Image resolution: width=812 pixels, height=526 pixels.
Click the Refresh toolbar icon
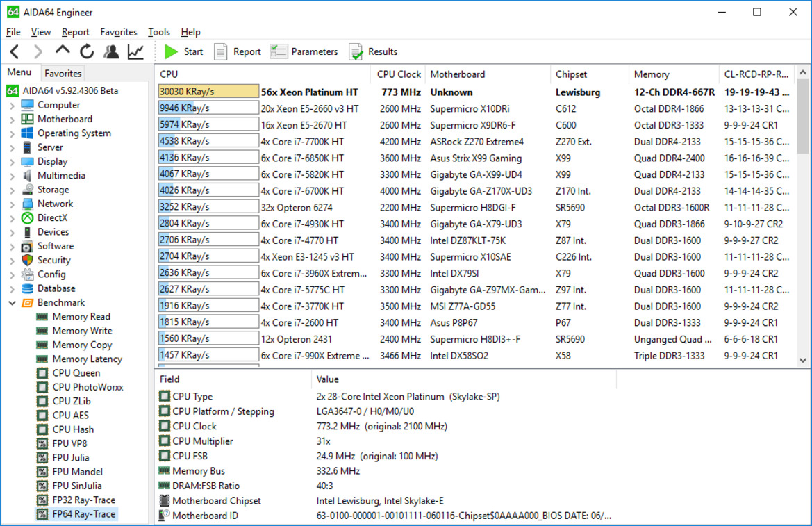[87, 51]
